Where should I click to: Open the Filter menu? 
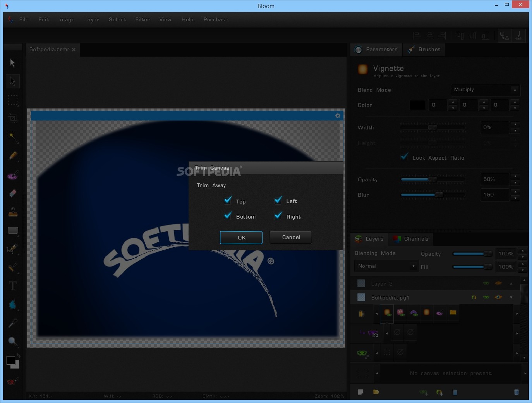coord(142,20)
